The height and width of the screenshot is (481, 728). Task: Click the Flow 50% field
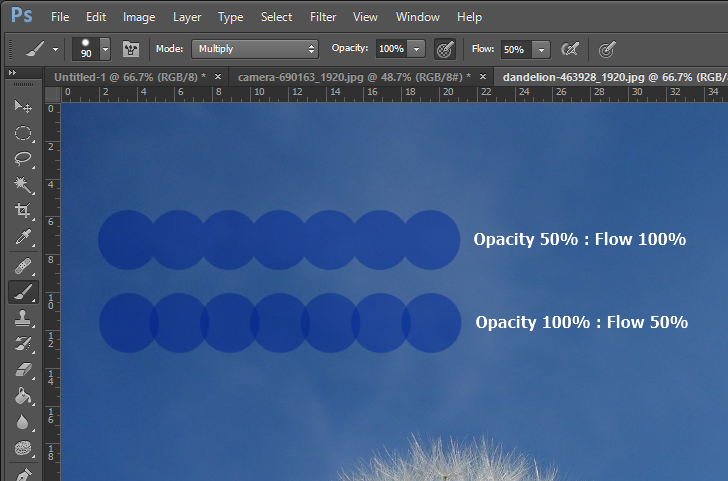(x=516, y=49)
